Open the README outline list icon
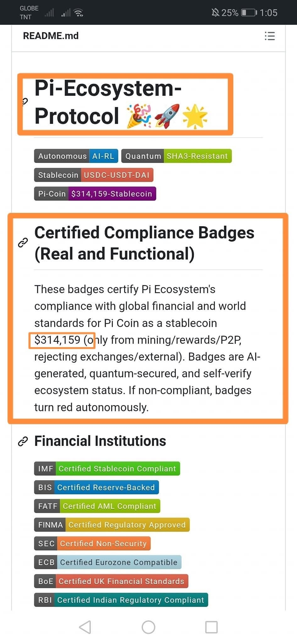The image size is (297, 644). pyautogui.click(x=270, y=36)
